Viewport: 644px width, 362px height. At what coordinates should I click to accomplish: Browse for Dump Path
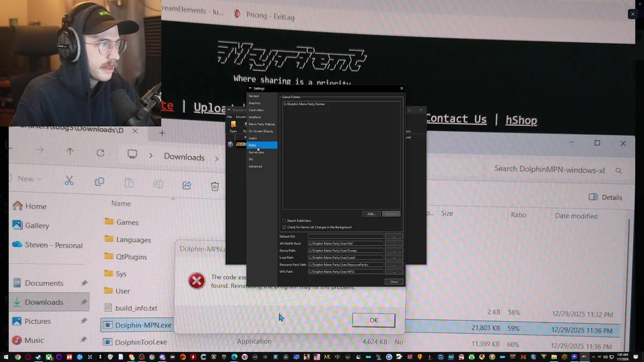click(x=394, y=250)
